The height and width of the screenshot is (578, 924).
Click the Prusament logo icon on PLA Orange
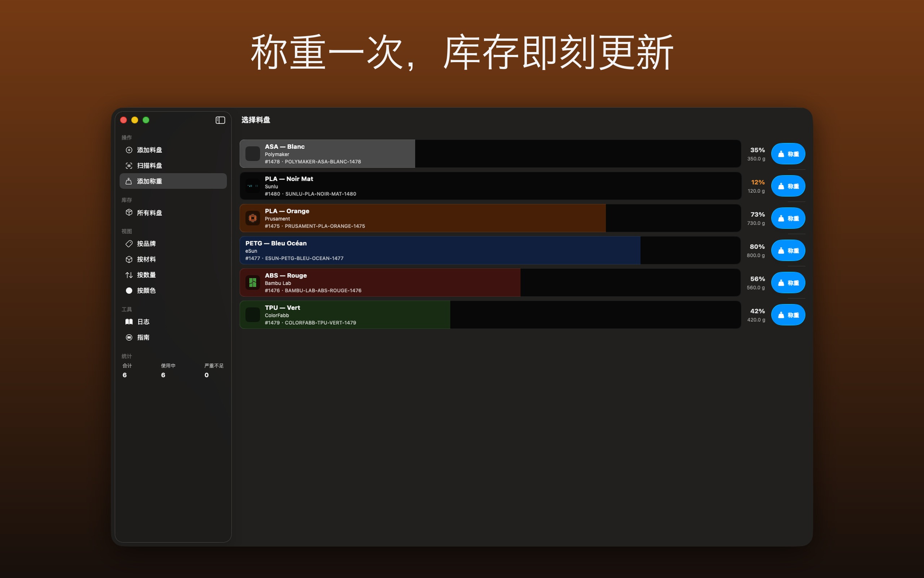[x=253, y=218]
